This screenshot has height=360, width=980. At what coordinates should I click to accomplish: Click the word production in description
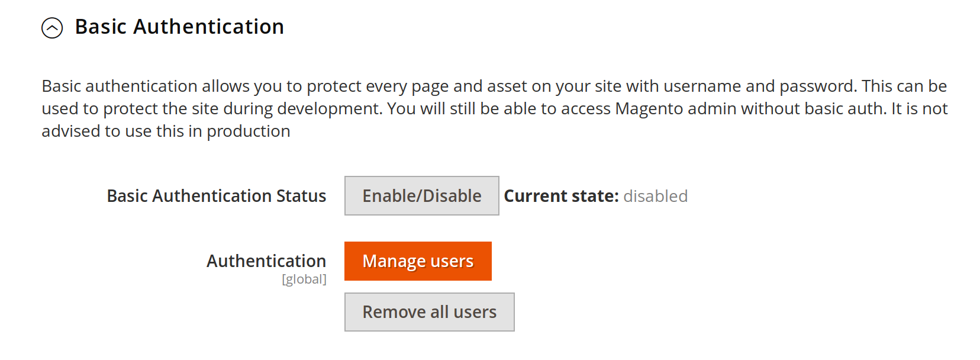[248, 131]
